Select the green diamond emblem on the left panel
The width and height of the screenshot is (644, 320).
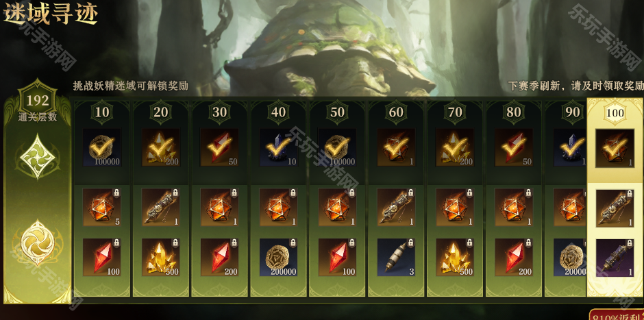pyautogui.click(x=38, y=156)
